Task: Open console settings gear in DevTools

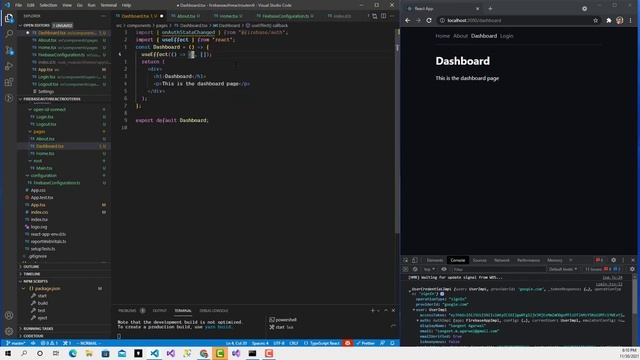Action: point(632,269)
